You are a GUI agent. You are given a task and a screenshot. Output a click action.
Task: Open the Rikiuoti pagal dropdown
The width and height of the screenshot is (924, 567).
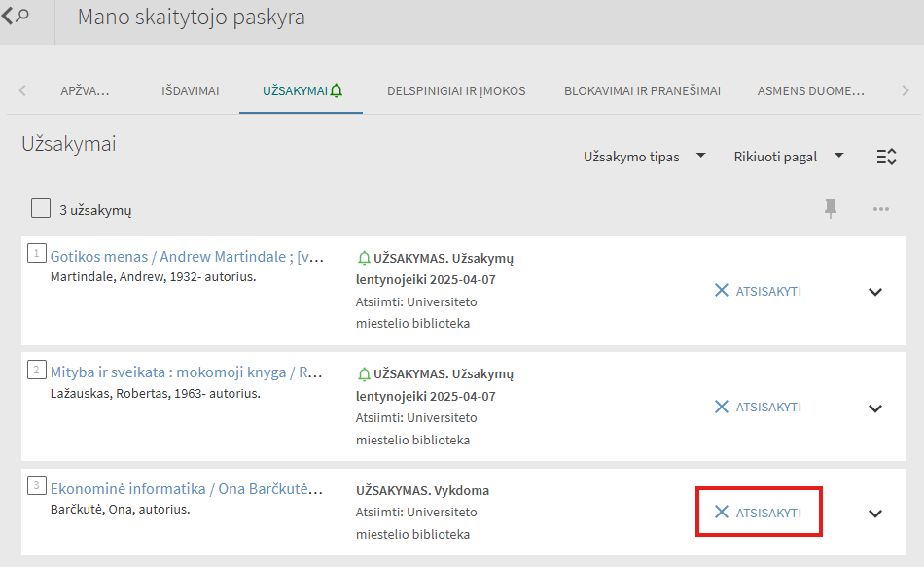tap(789, 157)
